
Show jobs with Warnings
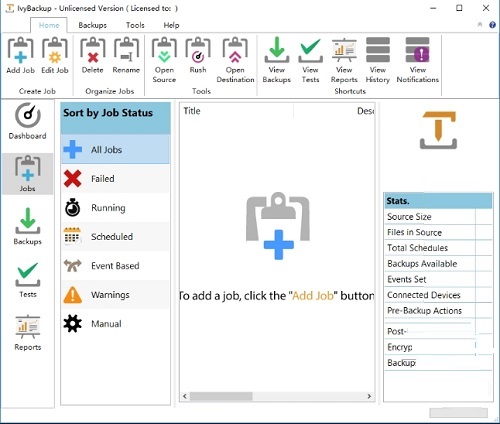click(x=115, y=295)
